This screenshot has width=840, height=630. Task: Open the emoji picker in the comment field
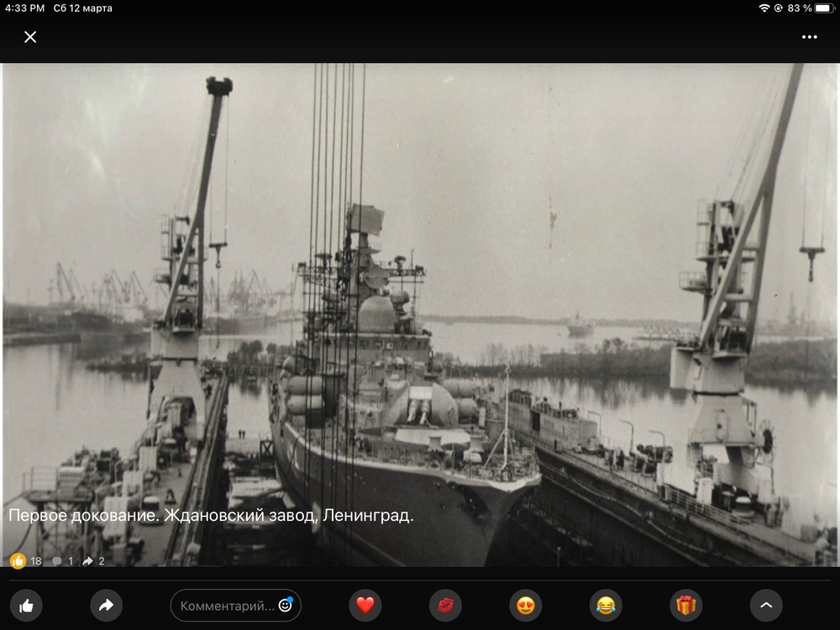(286, 605)
